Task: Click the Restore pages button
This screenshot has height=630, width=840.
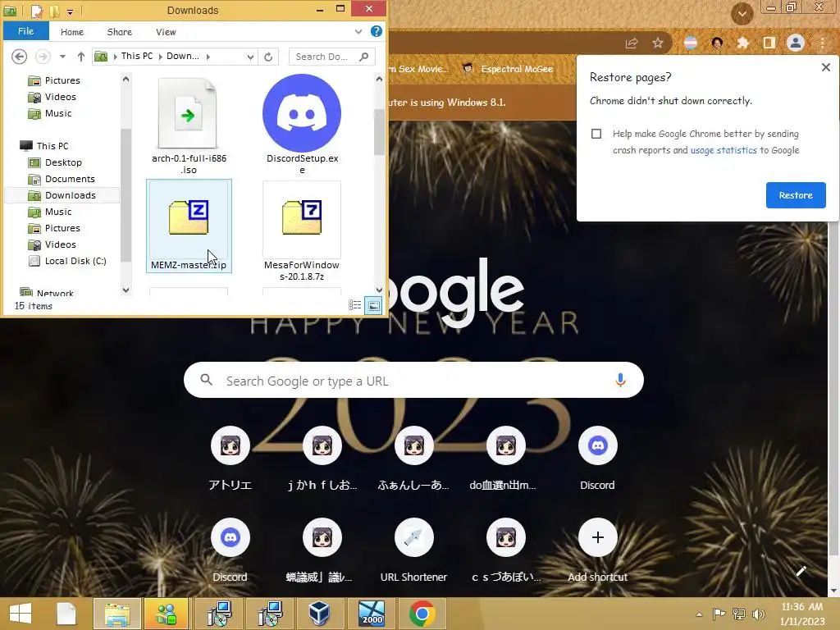Action: pyautogui.click(x=796, y=195)
